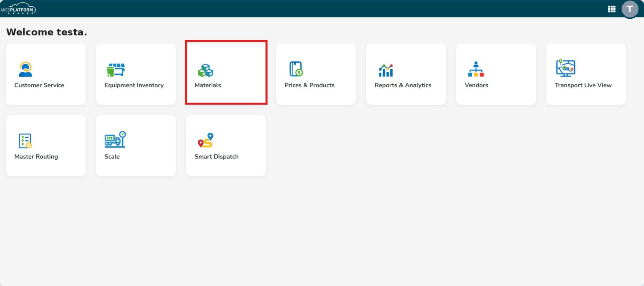644x286 pixels.
Task: Click the Transport Live View monitor icon
Action: (x=566, y=68)
